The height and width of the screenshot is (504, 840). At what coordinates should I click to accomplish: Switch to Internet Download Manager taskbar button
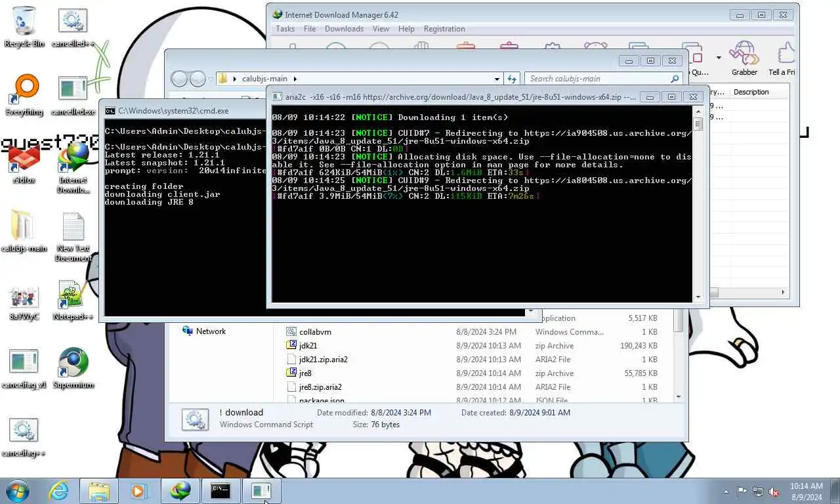(x=180, y=490)
